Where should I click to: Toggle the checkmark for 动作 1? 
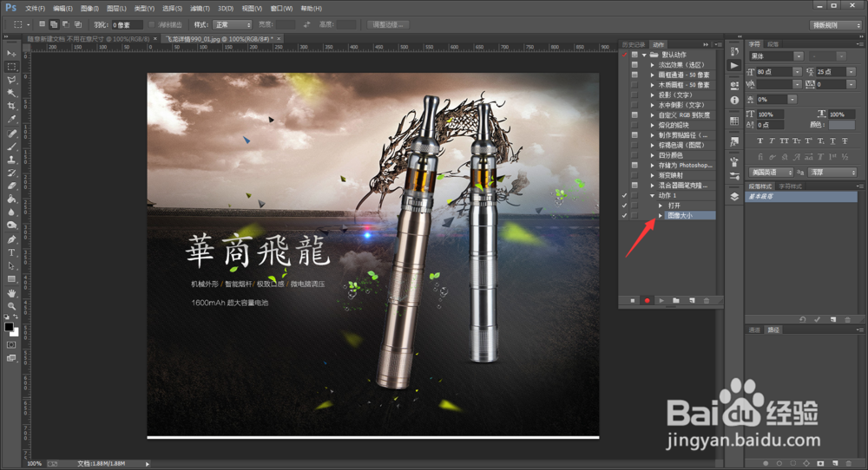point(624,195)
